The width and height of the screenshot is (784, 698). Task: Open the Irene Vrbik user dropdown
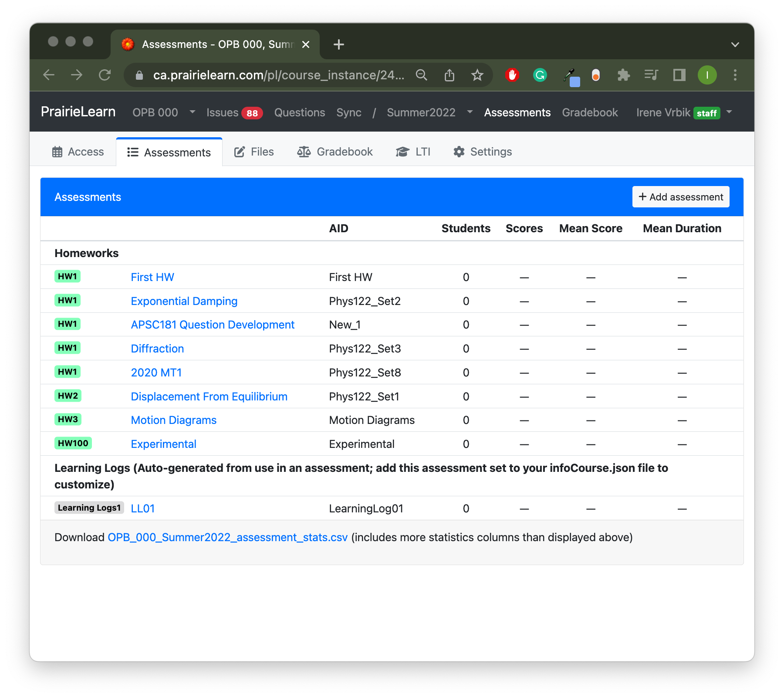[684, 112]
